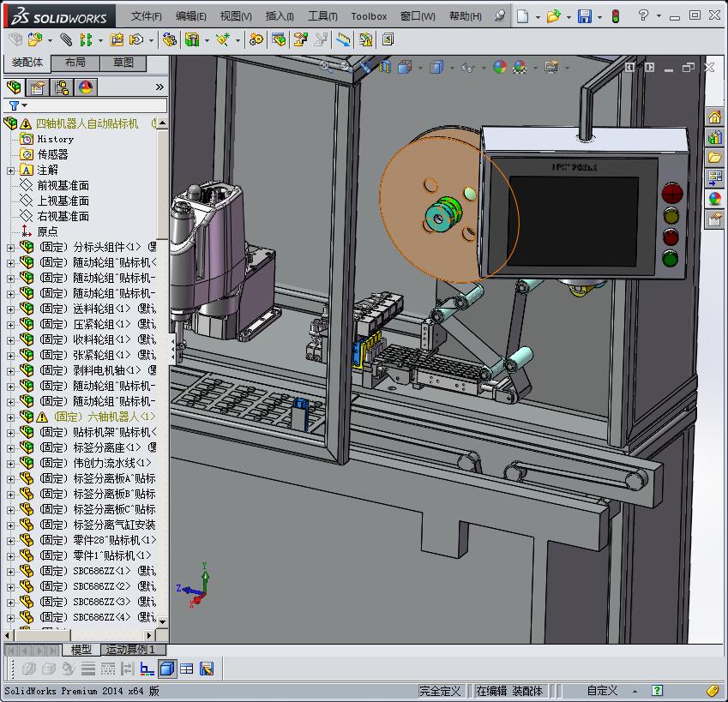
Task: Open the FeatureManager design tree tab icon
Action: [14, 87]
